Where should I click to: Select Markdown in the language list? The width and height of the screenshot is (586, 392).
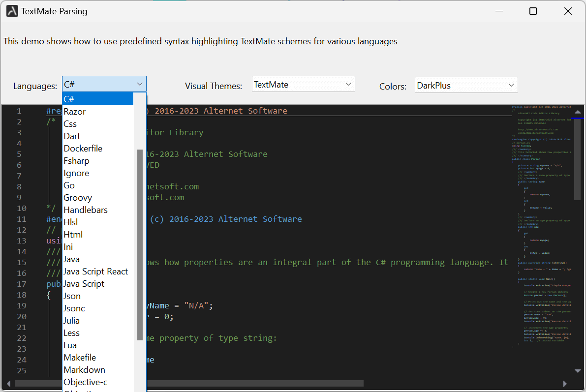click(98, 370)
